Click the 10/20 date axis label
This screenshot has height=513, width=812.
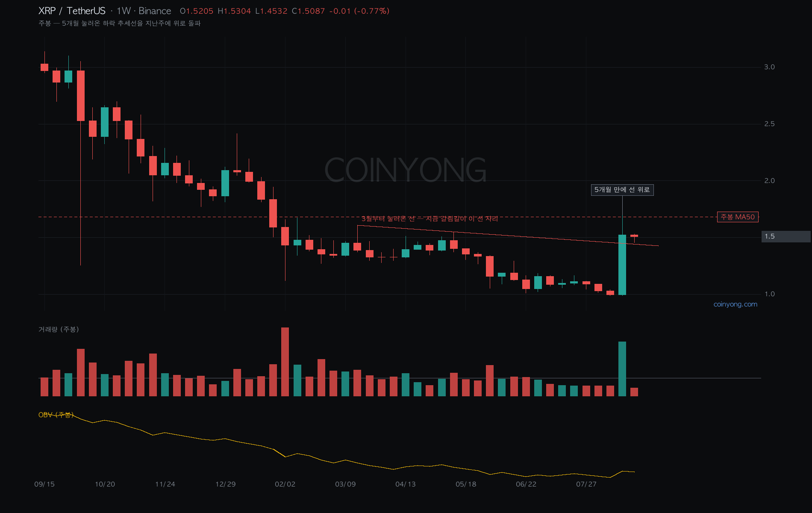pyautogui.click(x=105, y=484)
